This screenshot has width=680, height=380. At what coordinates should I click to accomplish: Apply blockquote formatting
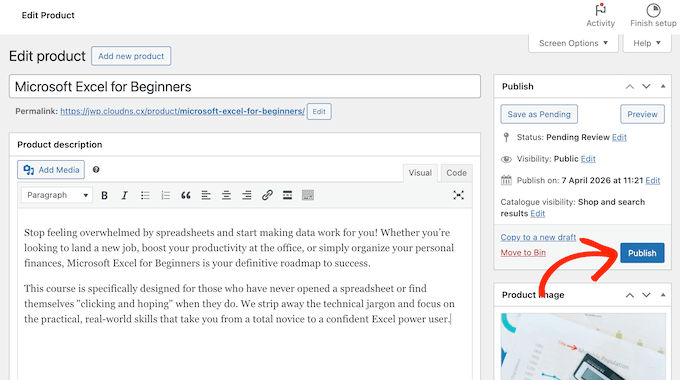pyautogui.click(x=186, y=195)
